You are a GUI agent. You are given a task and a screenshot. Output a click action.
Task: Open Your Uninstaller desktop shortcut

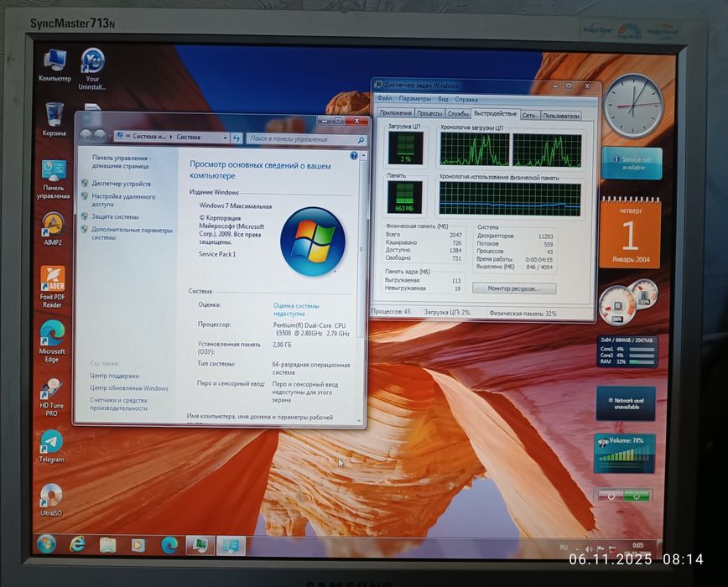(92, 70)
